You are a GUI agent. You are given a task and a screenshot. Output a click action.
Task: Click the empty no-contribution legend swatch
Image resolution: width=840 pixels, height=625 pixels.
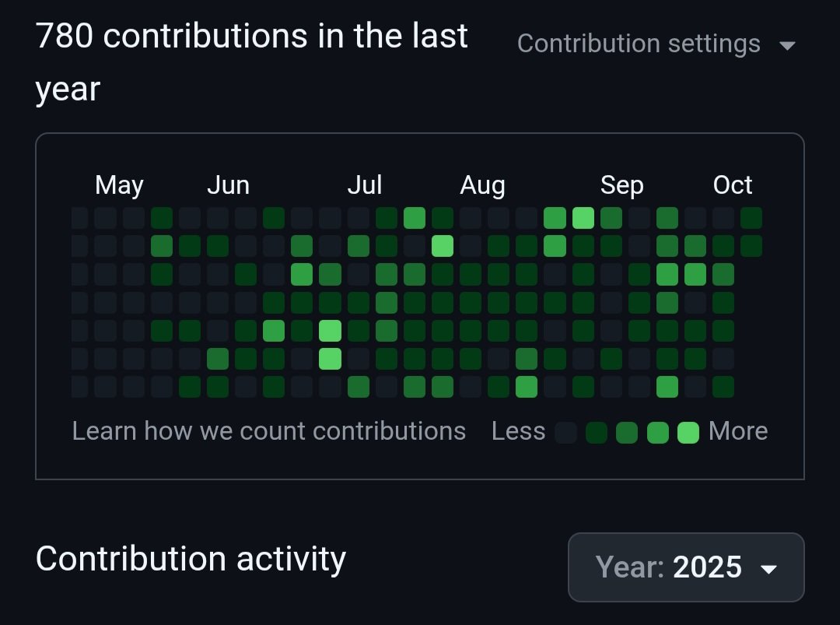tap(565, 433)
